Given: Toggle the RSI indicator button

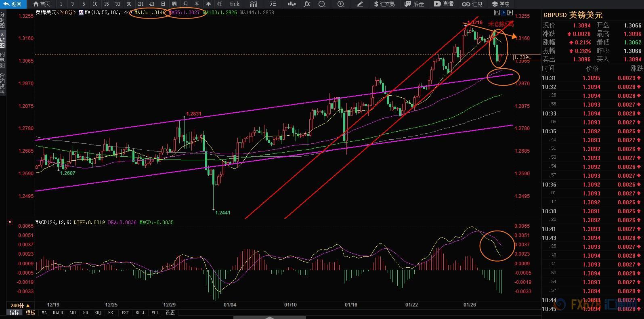Looking at the screenshot, I should [111, 313].
